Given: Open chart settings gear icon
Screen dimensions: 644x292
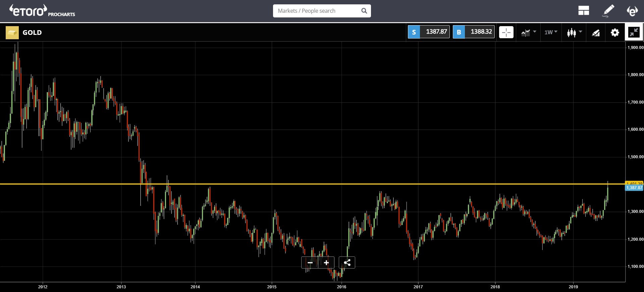Looking at the screenshot, I should (615, 33).
